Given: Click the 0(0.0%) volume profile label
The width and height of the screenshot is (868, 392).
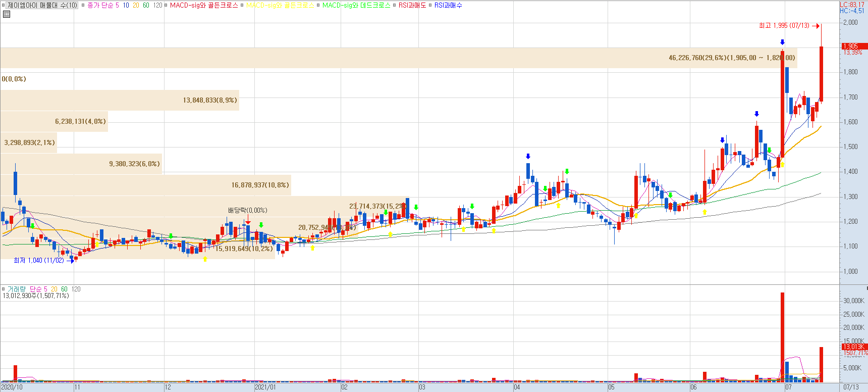Looking at the screenshot, I should [14, 79].
